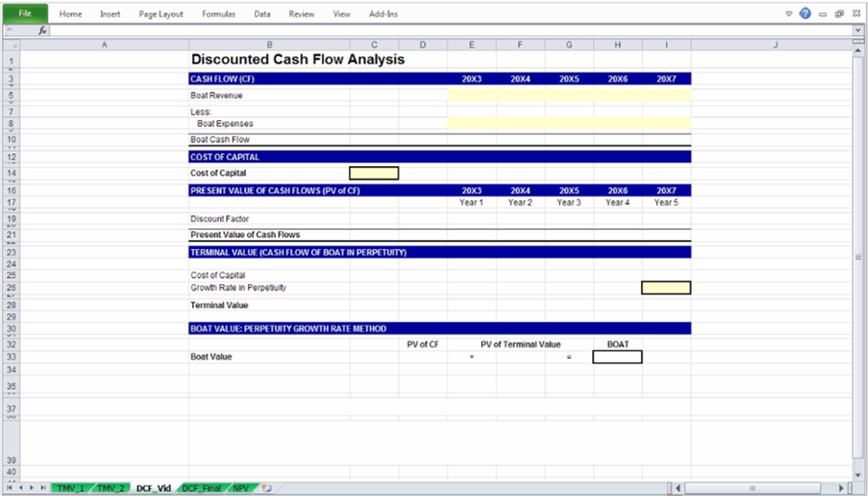
Task: Open the Review ribbon tab
Action: 302,14
